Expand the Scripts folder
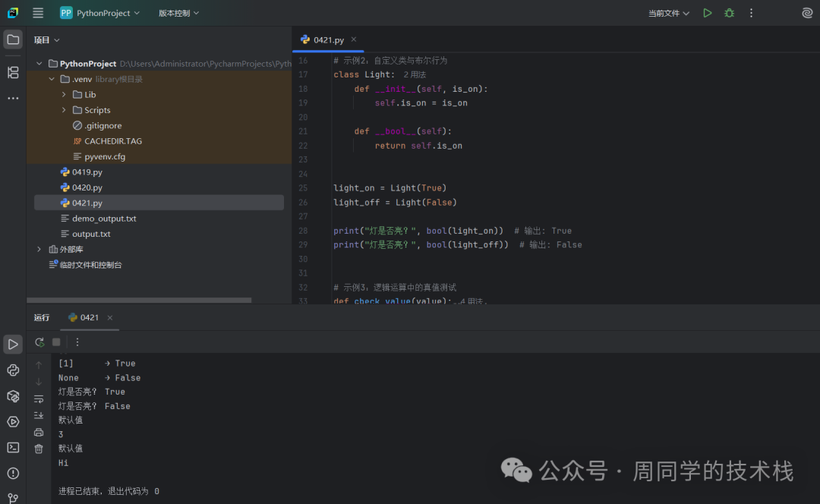This screenshot has width=820, height=504. (64, 110)
